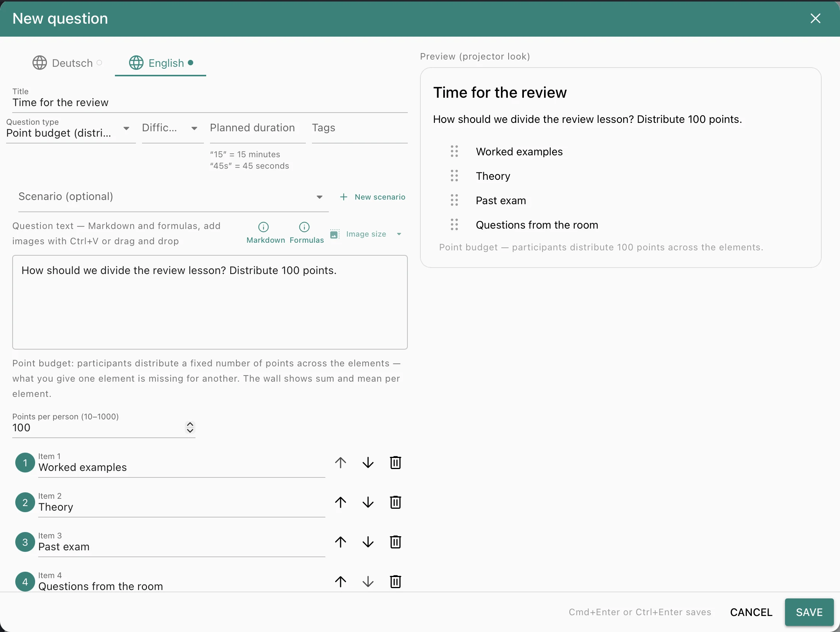
Task: Switch to the English language tab
Action: [160, 63]
